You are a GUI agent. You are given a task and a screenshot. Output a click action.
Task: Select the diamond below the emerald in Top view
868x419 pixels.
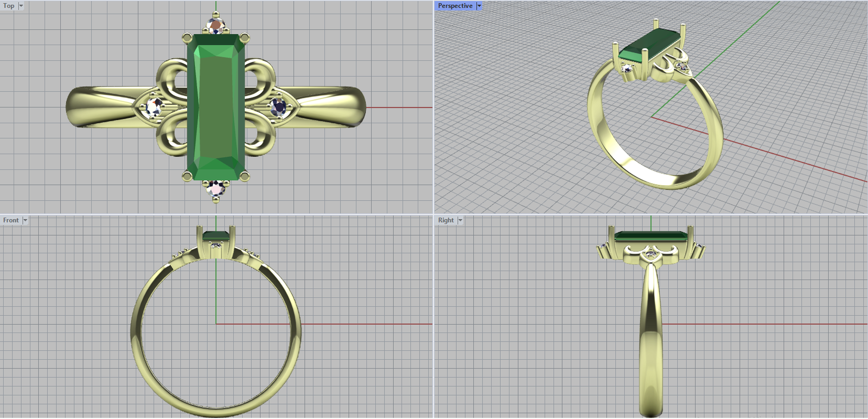point(216,188)
